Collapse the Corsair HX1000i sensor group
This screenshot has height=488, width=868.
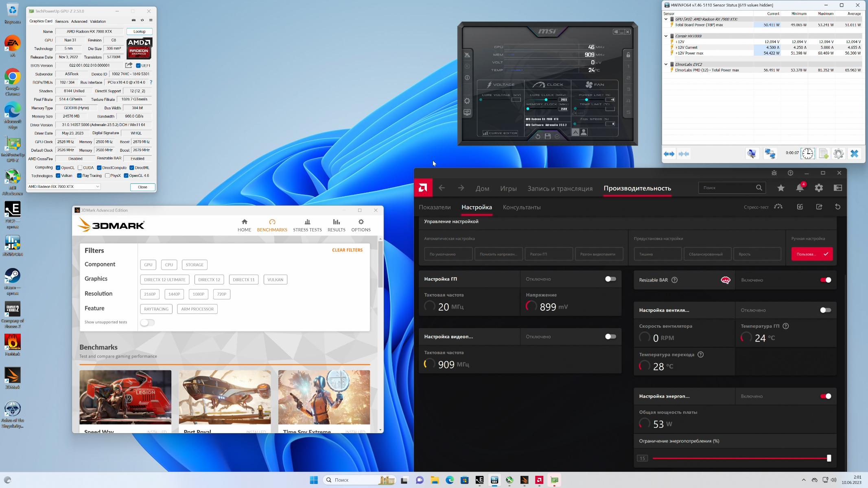[666, 36]
